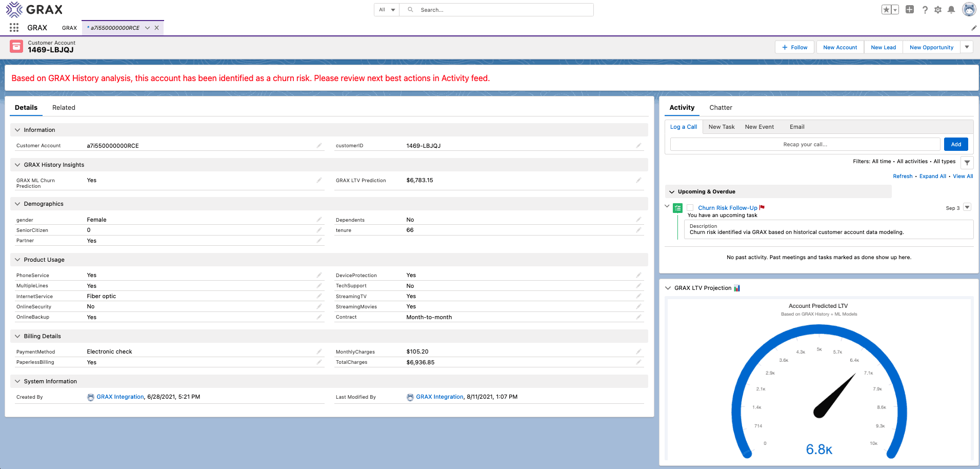Mark Churn Risk Follow-Up task complete
The height and width of the screenshot is (469, 980).
point(690,208)
